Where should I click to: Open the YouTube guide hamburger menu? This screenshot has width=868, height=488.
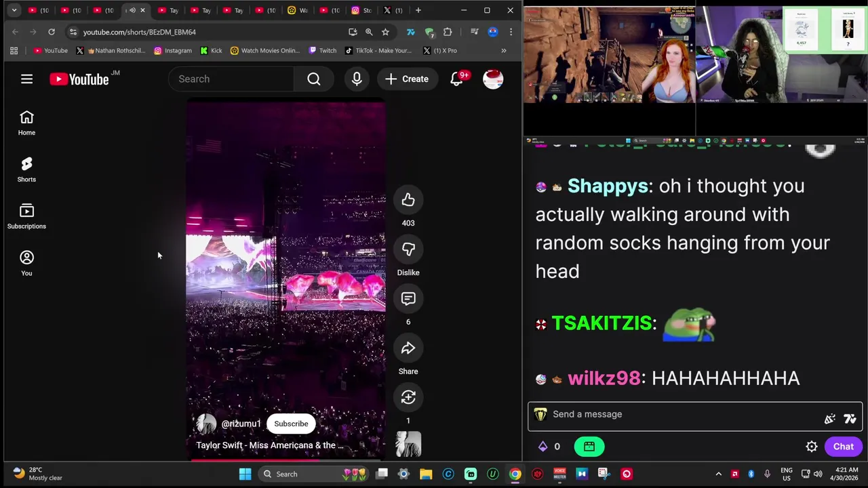pyautogui.click(x=26, y=79)
